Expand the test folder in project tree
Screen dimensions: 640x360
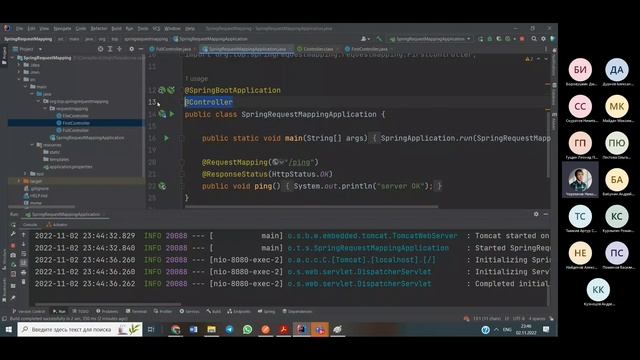click(x=26, y=174)
